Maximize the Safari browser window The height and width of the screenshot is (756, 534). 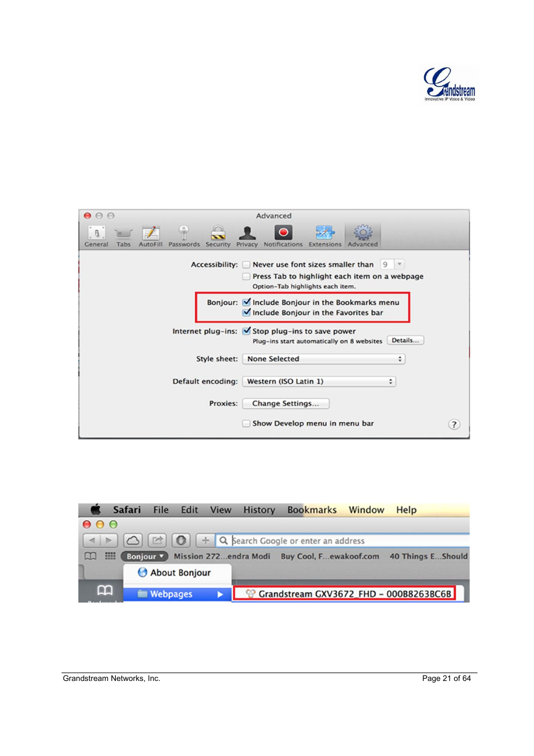[x=114, y=524]
